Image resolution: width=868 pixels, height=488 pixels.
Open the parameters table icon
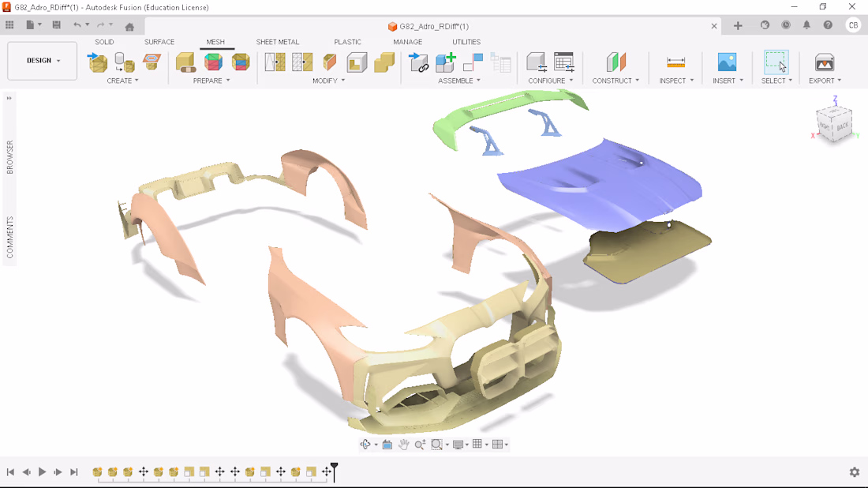pyautogui.click(x=564, y=62)
